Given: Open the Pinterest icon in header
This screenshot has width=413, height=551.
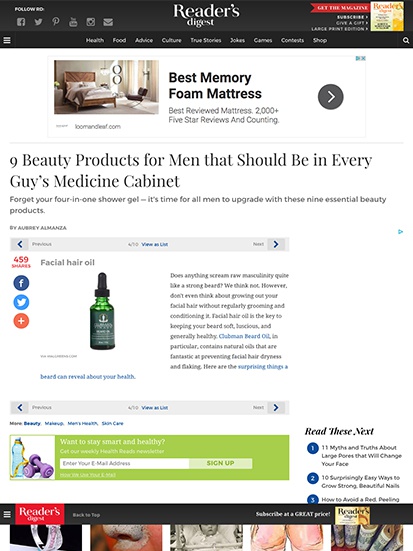Looking at the screenshot, I should [56, 22].
